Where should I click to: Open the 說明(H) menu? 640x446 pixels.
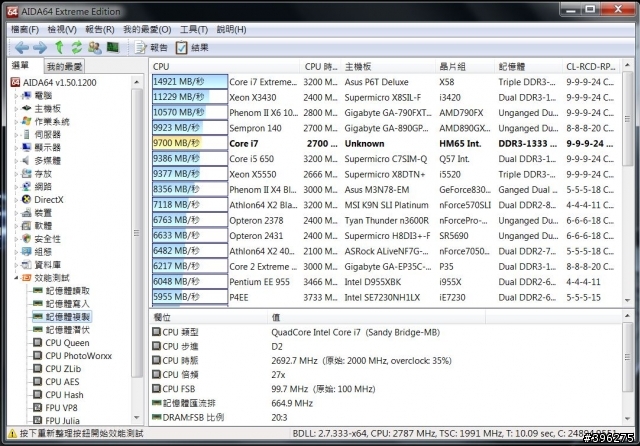pos(231,30)
